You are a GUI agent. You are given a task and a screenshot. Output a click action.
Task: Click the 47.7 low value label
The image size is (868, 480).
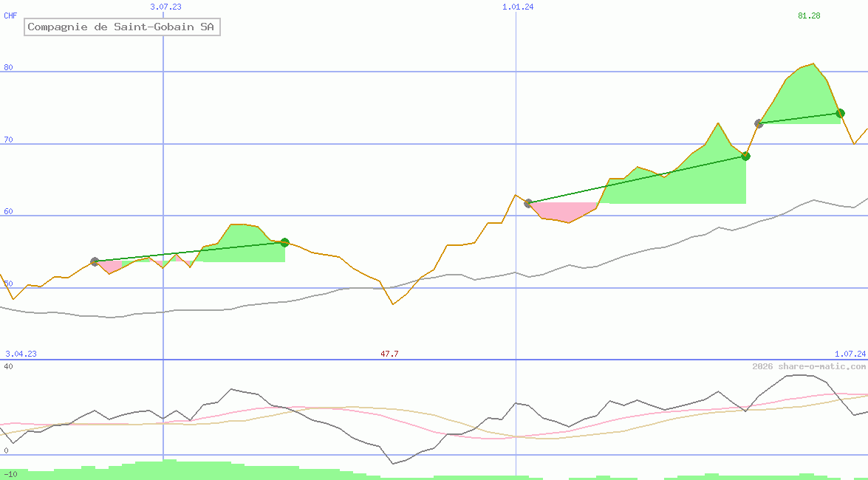389,354
